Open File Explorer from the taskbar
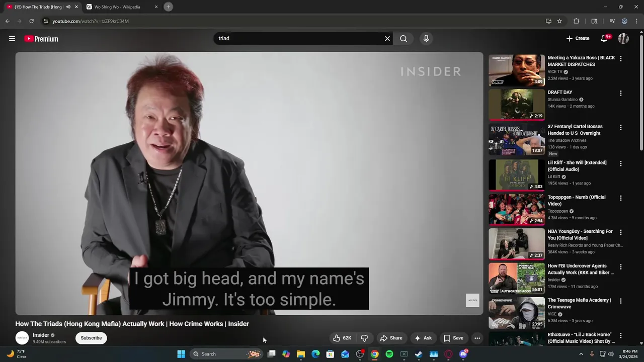Screen dimensions: 644x362 click(301, 354)
